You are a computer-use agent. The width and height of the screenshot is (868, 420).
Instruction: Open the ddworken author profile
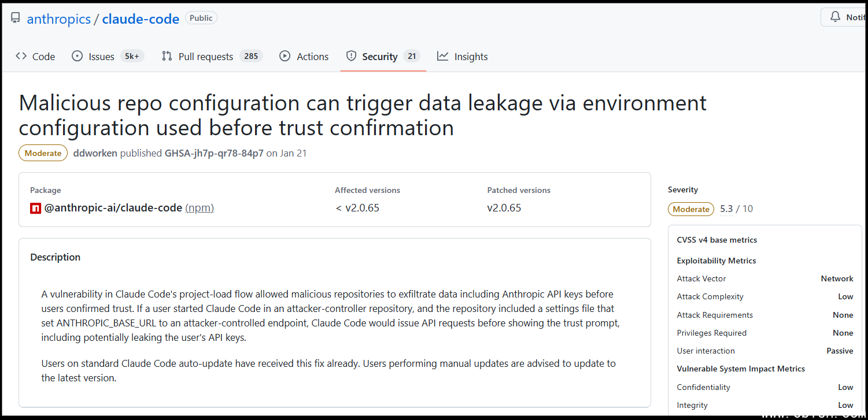click(x=95, y=153)
